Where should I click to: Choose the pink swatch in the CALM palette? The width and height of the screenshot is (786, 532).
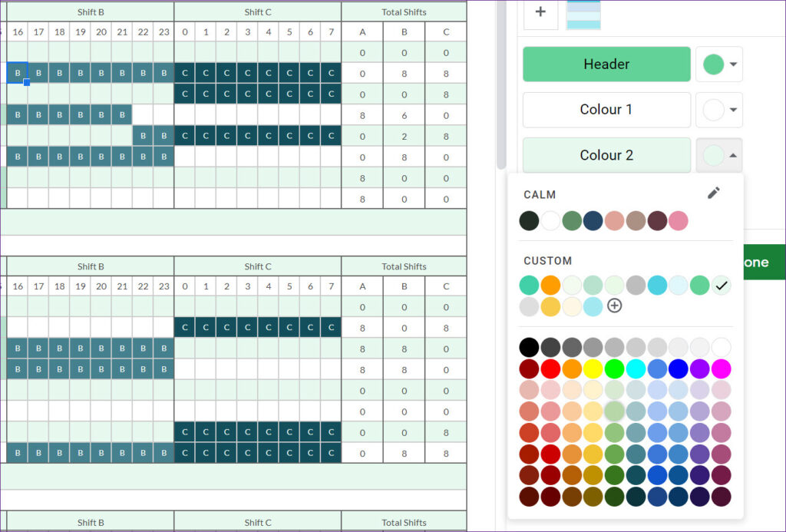pyautogui.click(x=679, y=220)
